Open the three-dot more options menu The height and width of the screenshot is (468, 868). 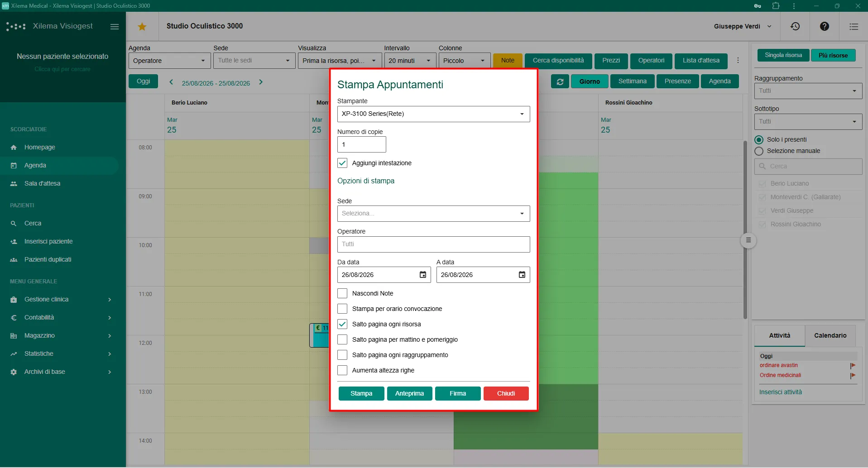click(x=738, y=60)
